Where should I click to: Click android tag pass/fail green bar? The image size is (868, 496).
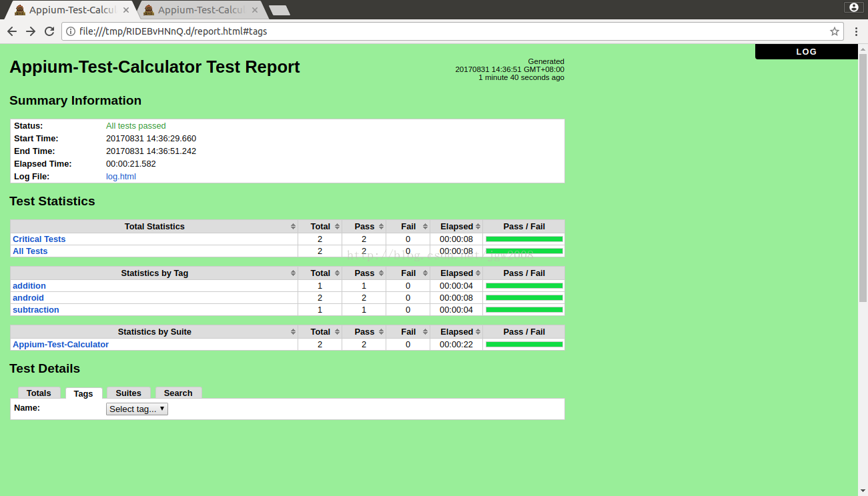(524, 298)
